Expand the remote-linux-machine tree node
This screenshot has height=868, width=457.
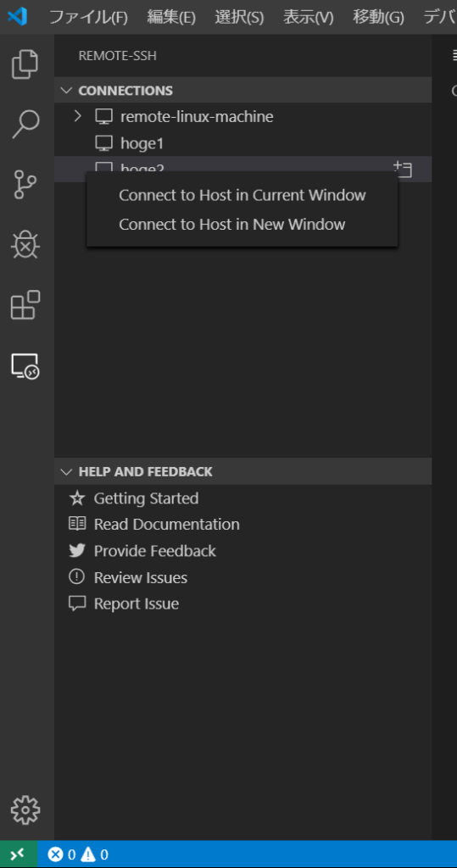pyautogui.click(x=78, y=116)
